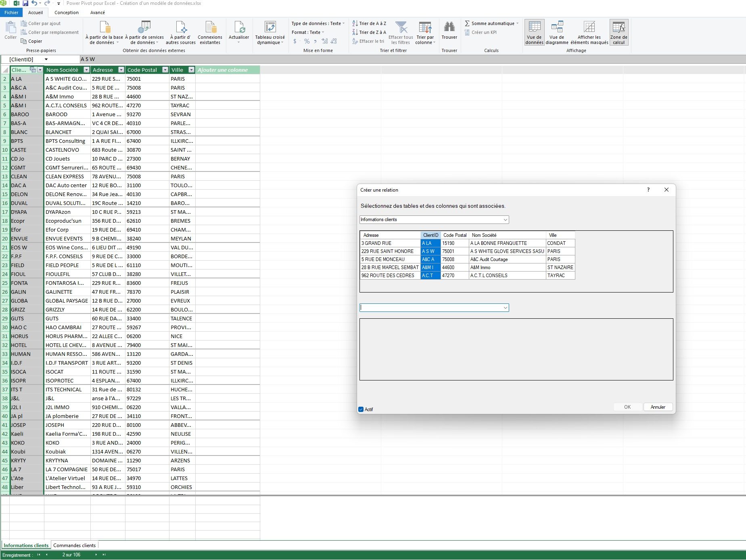Switch to Informations clients sheet tab
746x560 pixels.
(x=26, y=545)
